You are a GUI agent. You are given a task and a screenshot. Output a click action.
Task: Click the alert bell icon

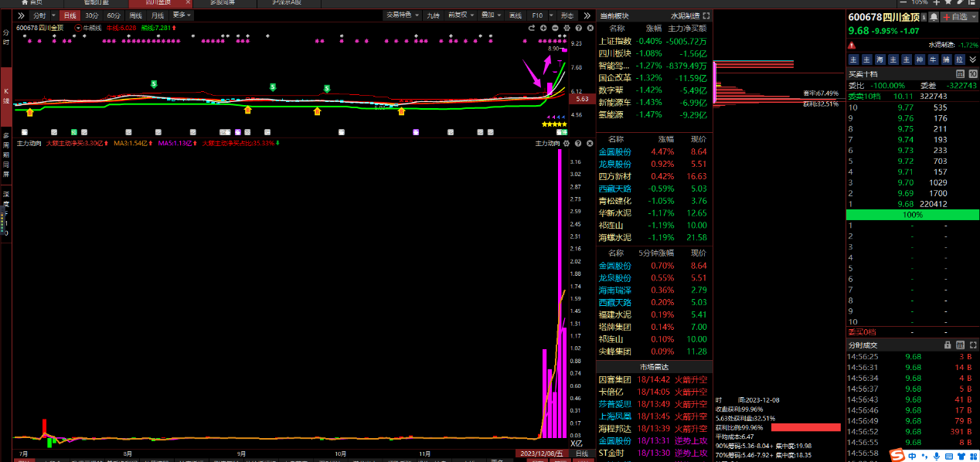click(934, 17)
